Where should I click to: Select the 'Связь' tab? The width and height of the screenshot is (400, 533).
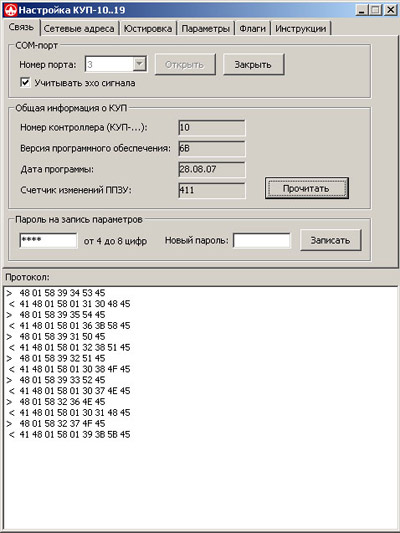point(21,27)
